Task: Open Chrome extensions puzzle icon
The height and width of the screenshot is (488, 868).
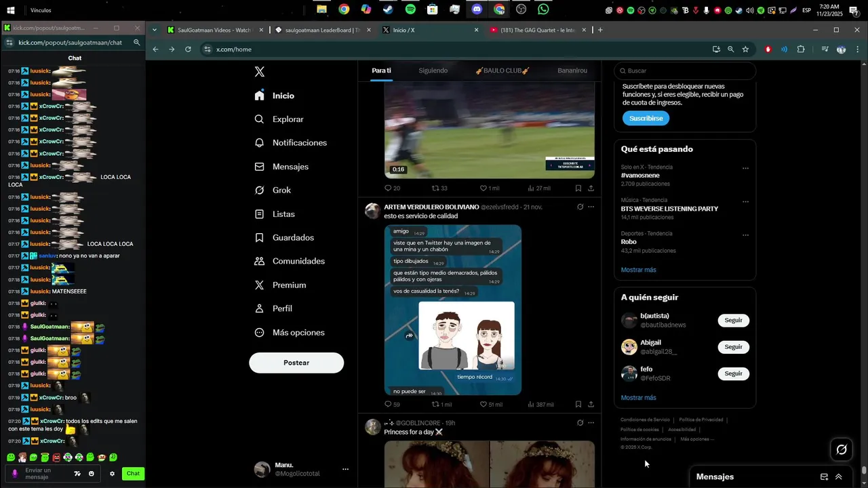Action: point(801,49)
